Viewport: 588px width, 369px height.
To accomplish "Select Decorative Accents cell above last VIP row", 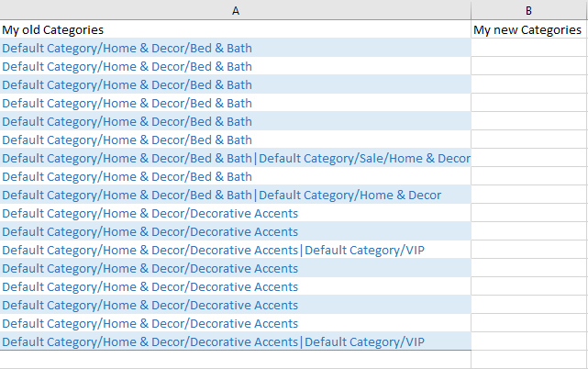I will tap(235, 323).
